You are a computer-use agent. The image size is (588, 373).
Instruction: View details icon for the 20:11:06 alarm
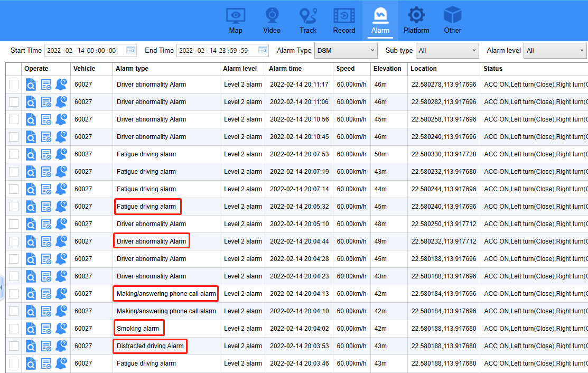point(31,102)
